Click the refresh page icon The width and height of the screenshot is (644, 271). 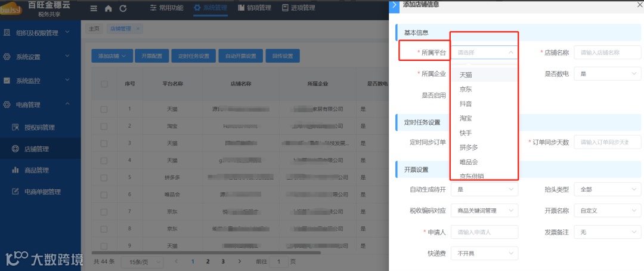123,8
